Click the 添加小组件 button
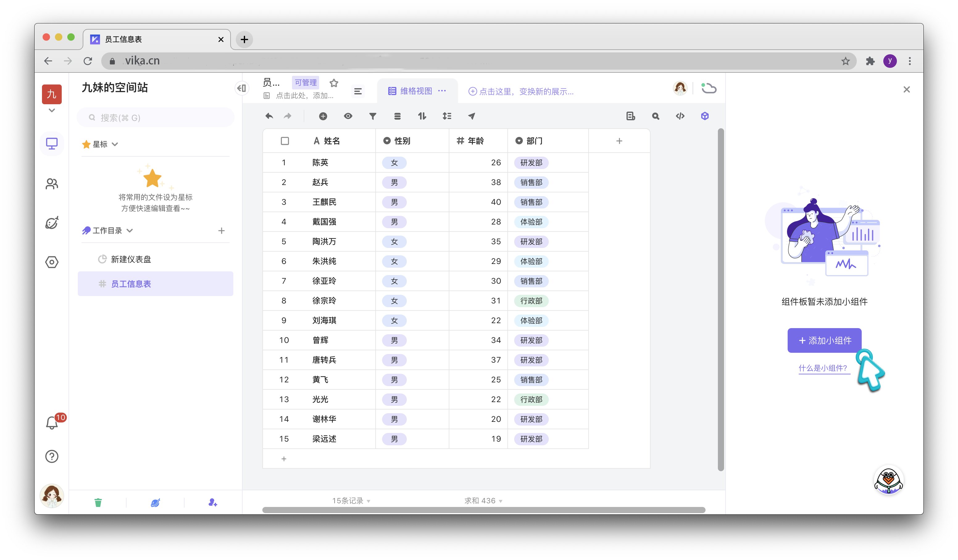Screen dimensions: 958x560 (x=824, y=340)
